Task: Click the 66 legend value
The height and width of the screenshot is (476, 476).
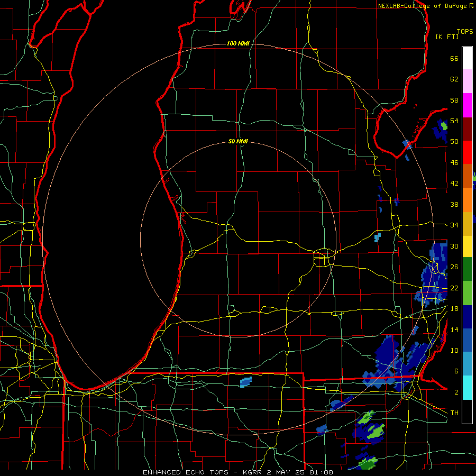Action: [x=454, y=58]
